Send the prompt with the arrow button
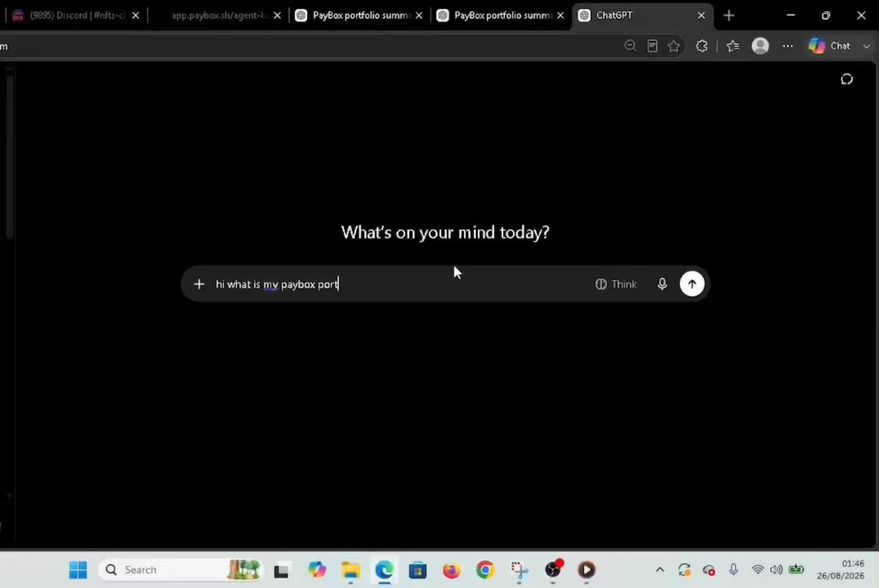Screen dimensions: 879x588 (x=692, y=284)
